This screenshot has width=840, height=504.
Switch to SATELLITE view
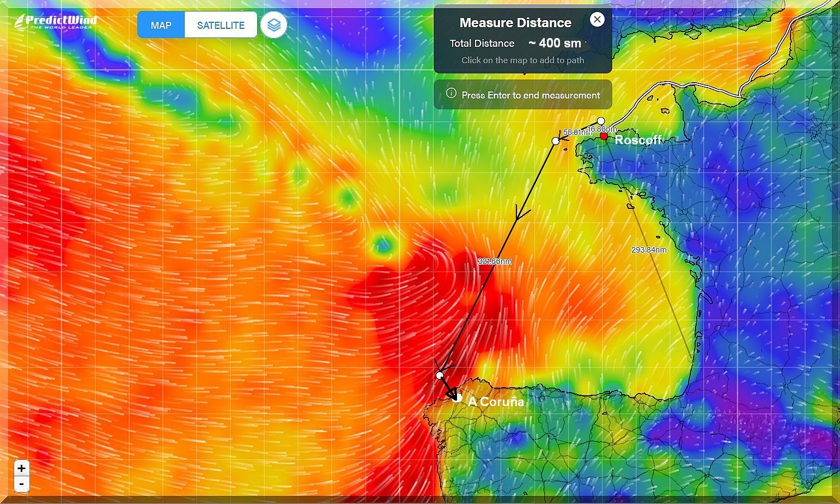point(221,25)
